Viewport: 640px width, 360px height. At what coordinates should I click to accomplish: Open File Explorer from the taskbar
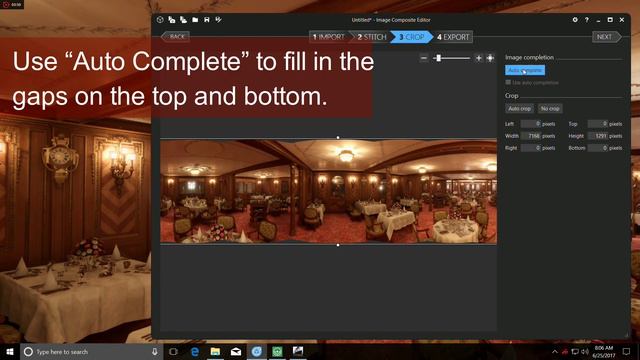215,351
